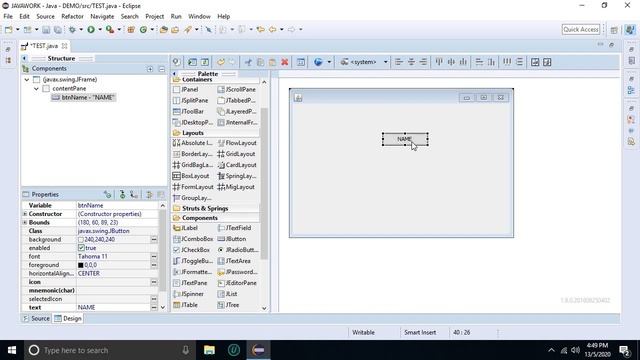Open font editor ellipsis button
Image resolution: width=640 pixels, height=360 pixels.
tap(154, 257)
